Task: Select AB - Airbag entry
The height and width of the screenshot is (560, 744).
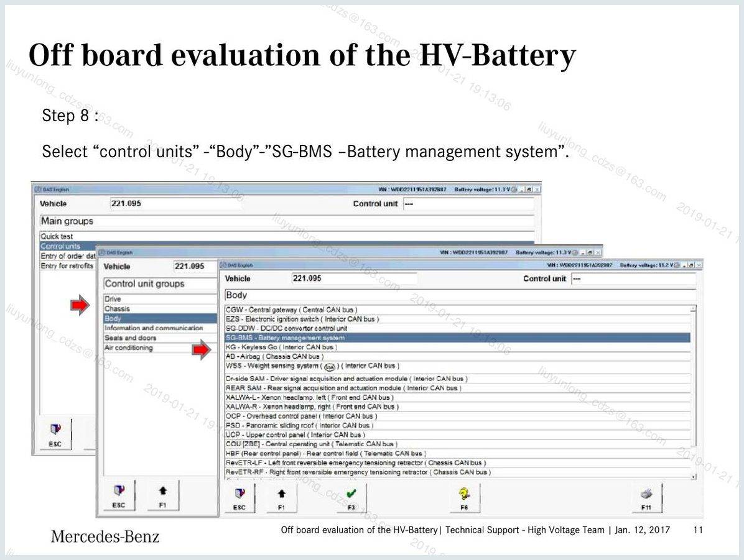Action: [457, 356]
